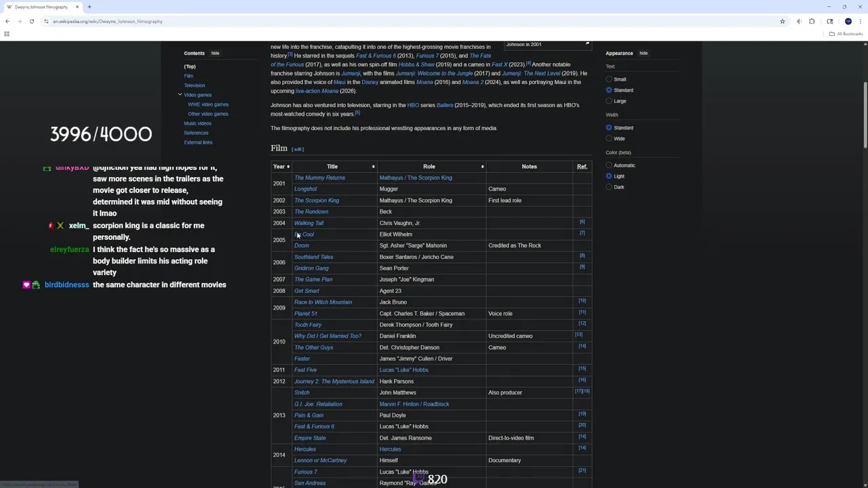Select Small text size
Screen dimensions: 868x488
click(x=609, y=79)
